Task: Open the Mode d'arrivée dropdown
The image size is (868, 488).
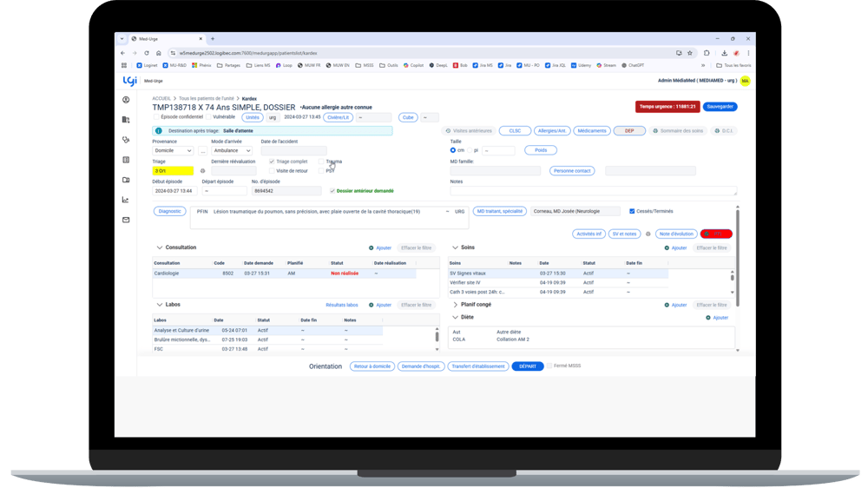Action: point(231,150)
